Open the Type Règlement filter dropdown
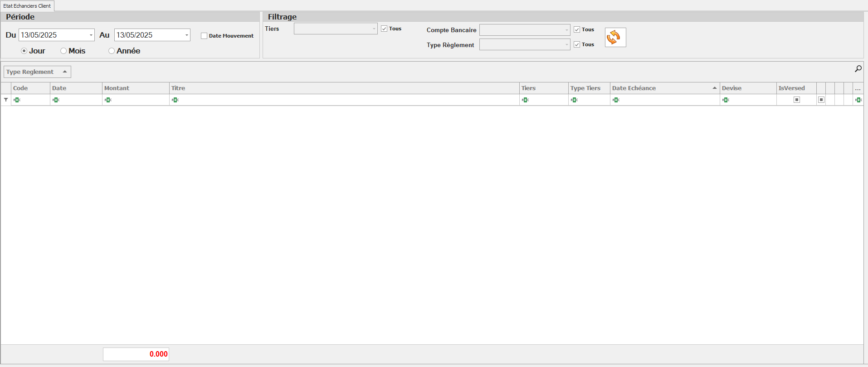The height and width of the screenshot is (367, 868). click(566, 45)
